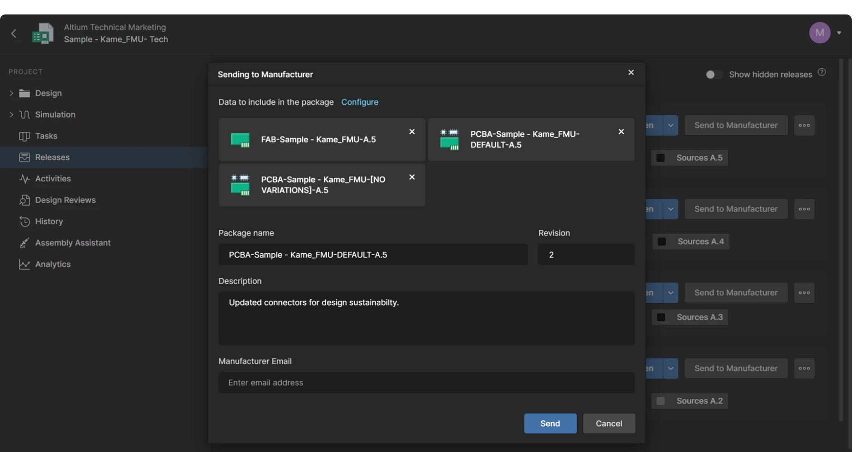Click the releases list vertical scrollbar
Image resolution: width=868 pixels, height=452 pixels.
coord(841,240)
